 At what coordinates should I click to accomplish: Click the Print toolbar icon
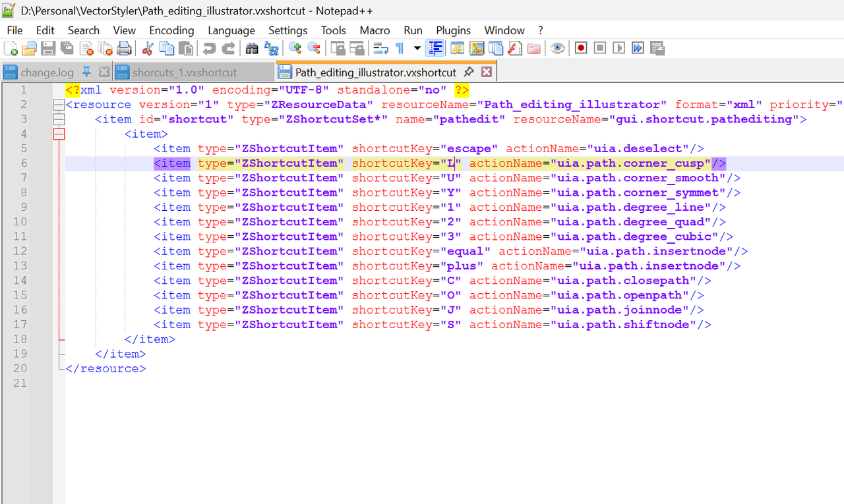pyautogui.click(x=124, y=48)
